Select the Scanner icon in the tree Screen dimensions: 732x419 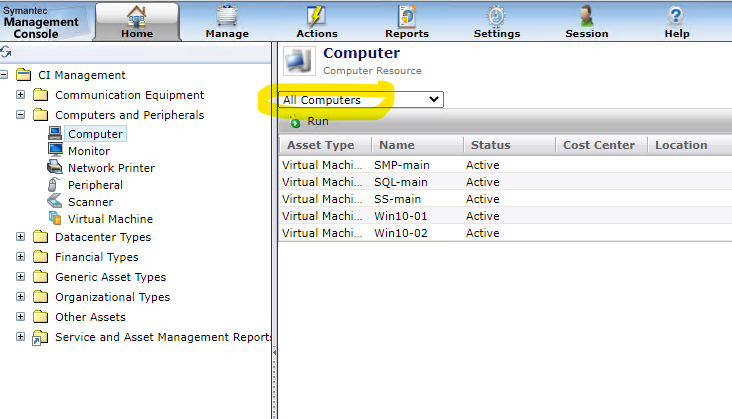tap(55, 202)
